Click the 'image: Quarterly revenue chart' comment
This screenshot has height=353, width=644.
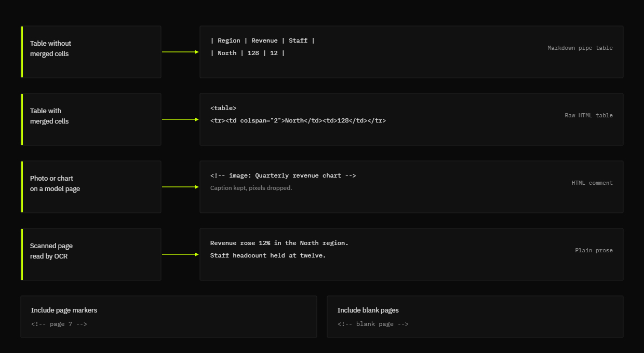tap(283, 175)
